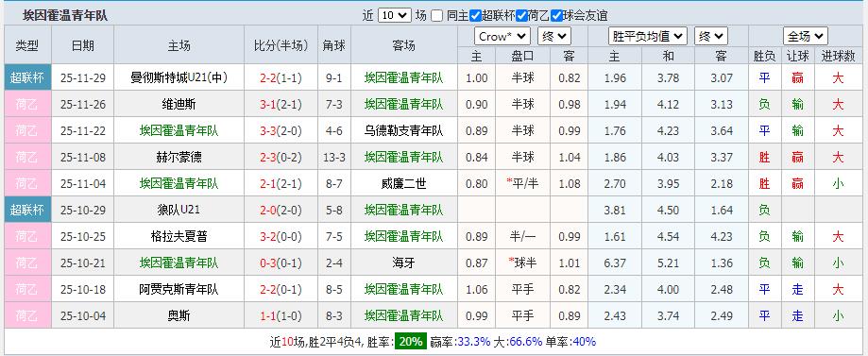The image size is (868, 356).
Task: Click the 走 result in 阿贾克斯青年队 row
Action: [798, 289]
